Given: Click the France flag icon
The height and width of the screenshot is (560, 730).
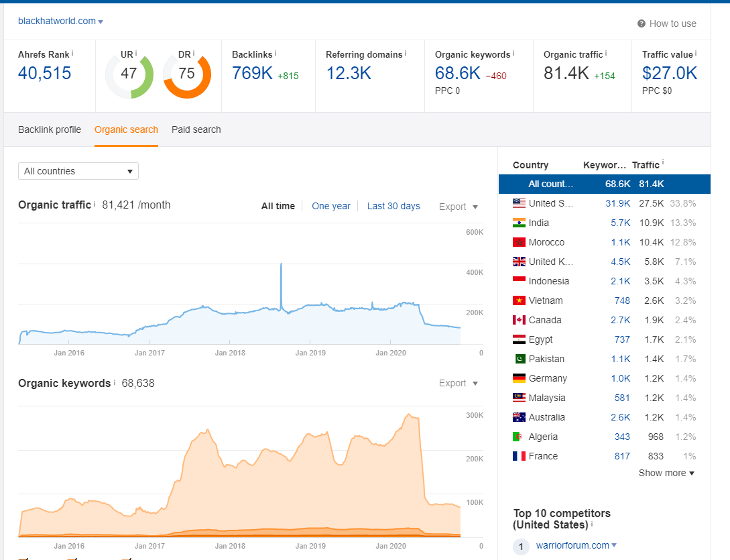Looking at the screenshot, I should click(519, 456).
